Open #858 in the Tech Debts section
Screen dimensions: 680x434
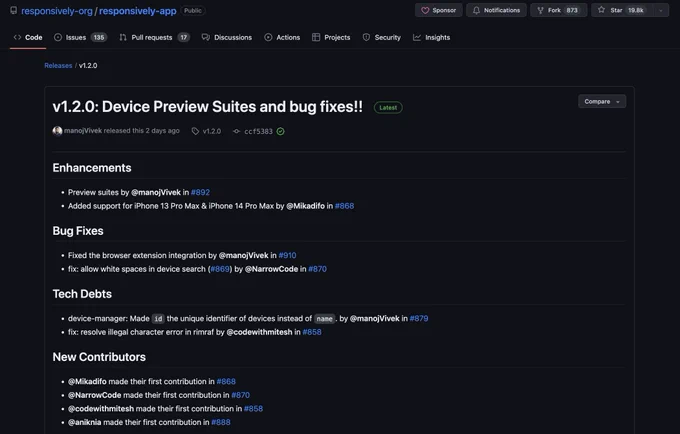coord(312,332)
